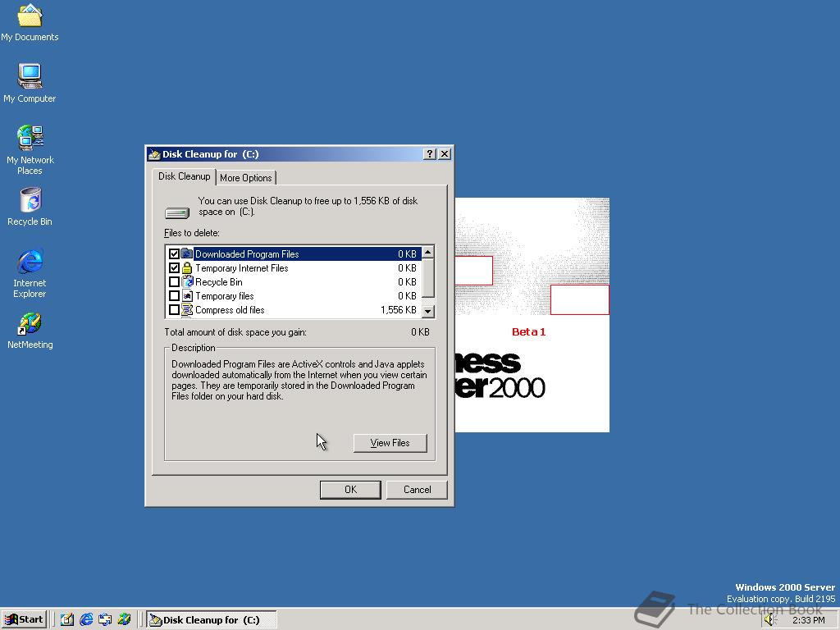Click the 1,556 KB size value
Viewport: 840px width, 630px height.
(399, 309)
